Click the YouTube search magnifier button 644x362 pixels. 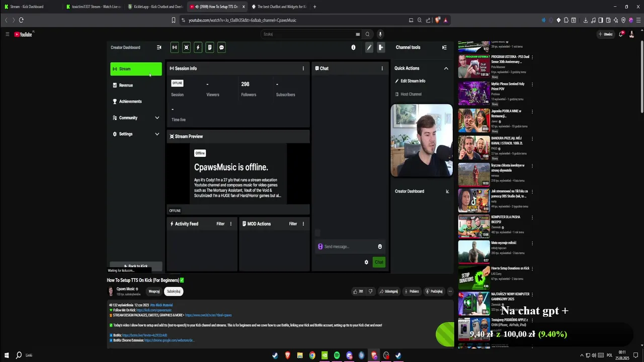point(367,34)
